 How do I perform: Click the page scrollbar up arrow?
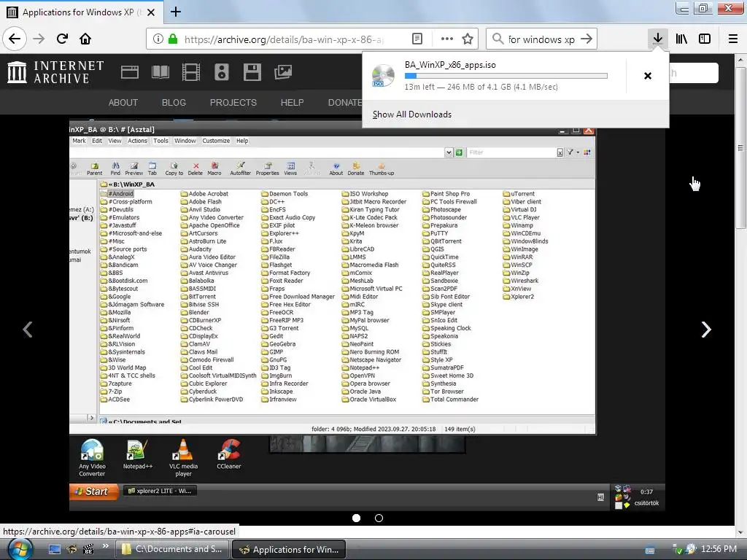pos(741,60)
